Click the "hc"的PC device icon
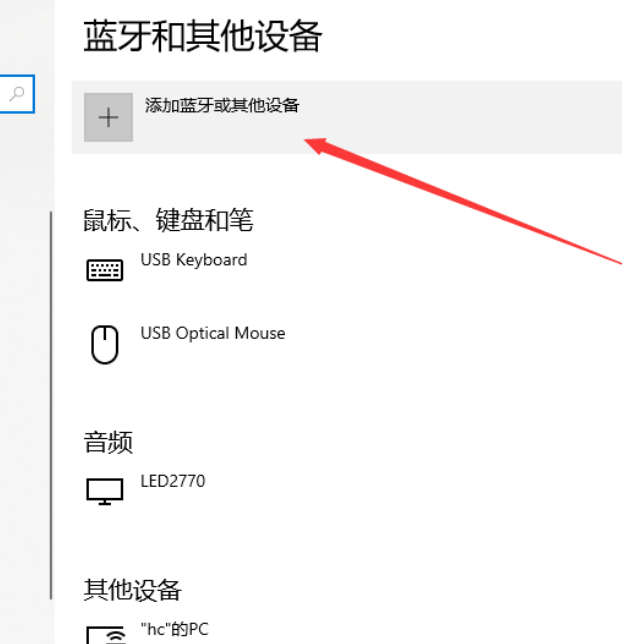 click(x=105, y=634)
